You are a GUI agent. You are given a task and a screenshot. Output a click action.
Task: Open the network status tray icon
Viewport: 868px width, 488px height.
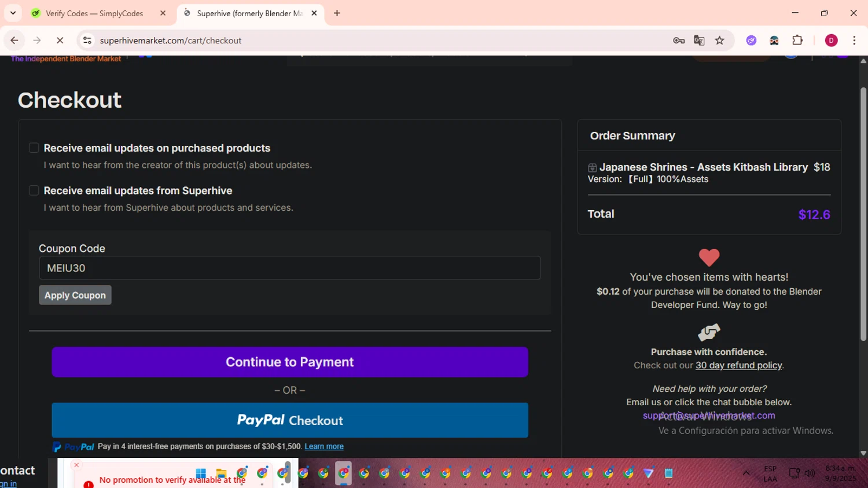(x=794, y=474)
